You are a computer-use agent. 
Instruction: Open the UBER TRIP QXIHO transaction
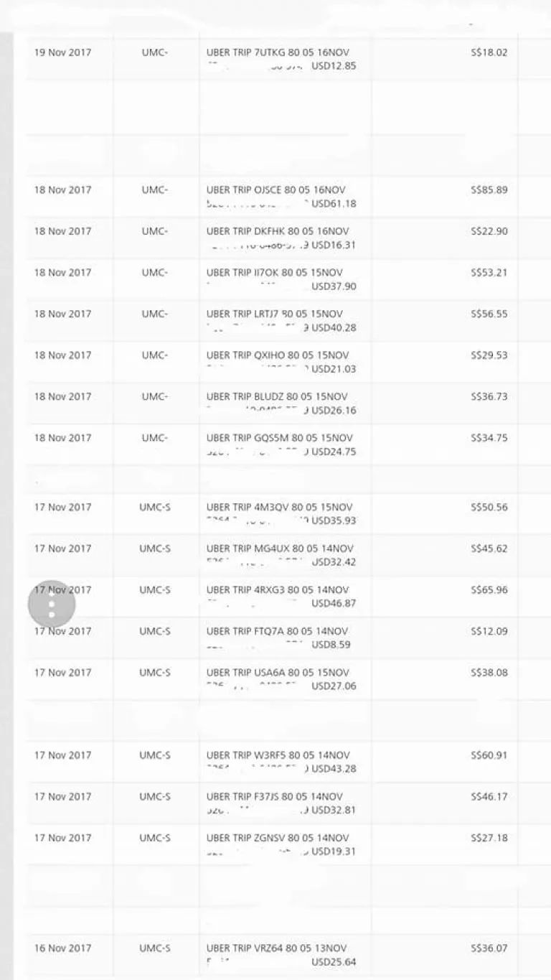pos(278,355)
